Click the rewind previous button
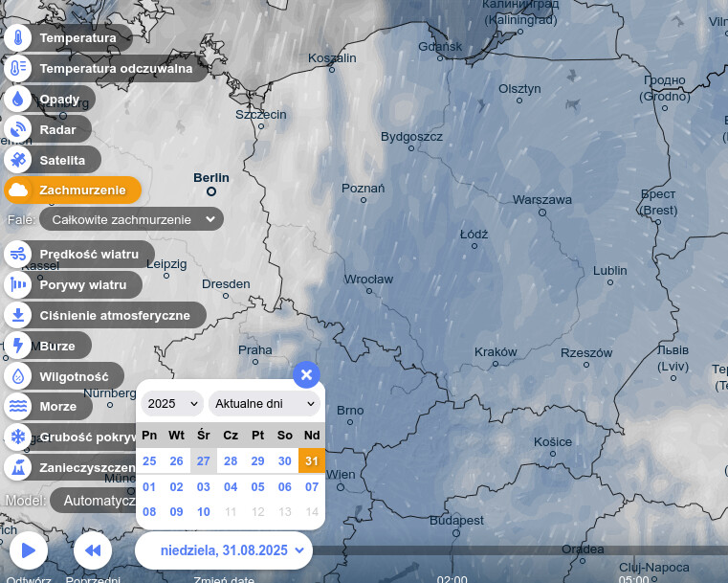The image size is (728, 583). [x=93, y=550]
